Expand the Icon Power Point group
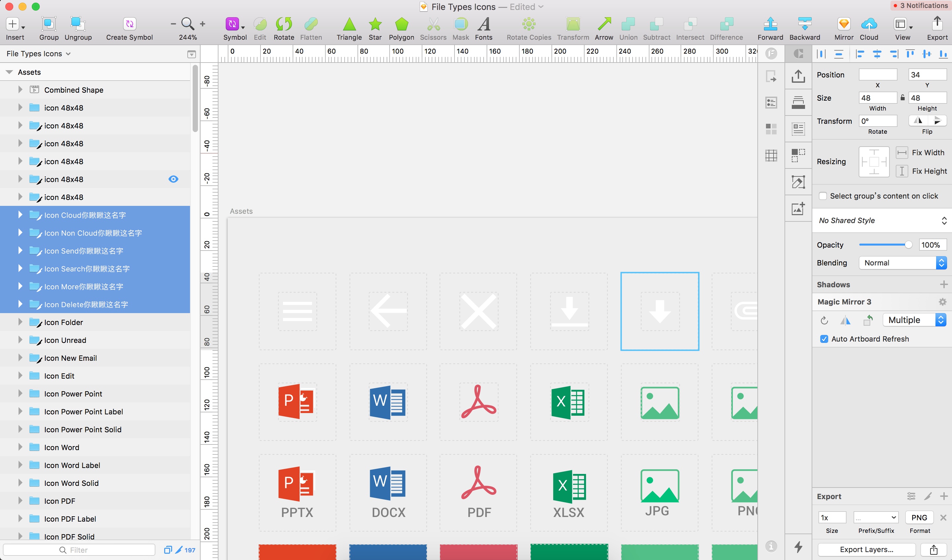Image resolution: width=952 pixels, height=560 pixels. 21,394
